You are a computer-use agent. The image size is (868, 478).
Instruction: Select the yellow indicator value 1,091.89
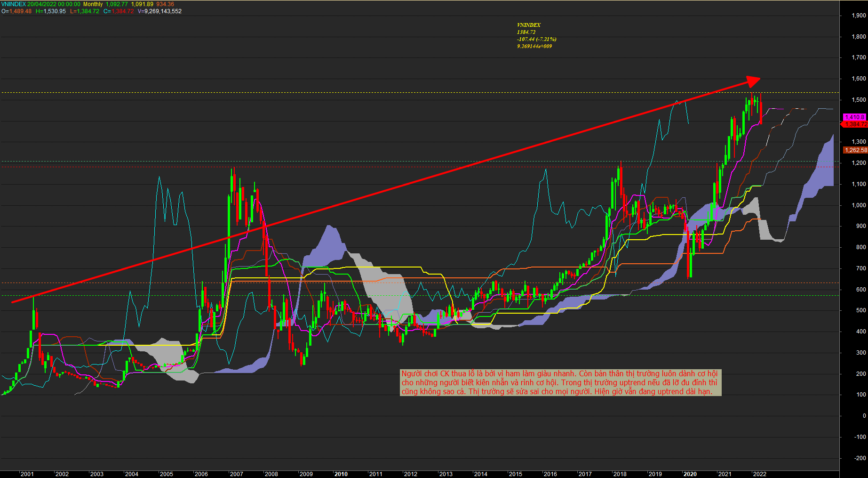142,4
